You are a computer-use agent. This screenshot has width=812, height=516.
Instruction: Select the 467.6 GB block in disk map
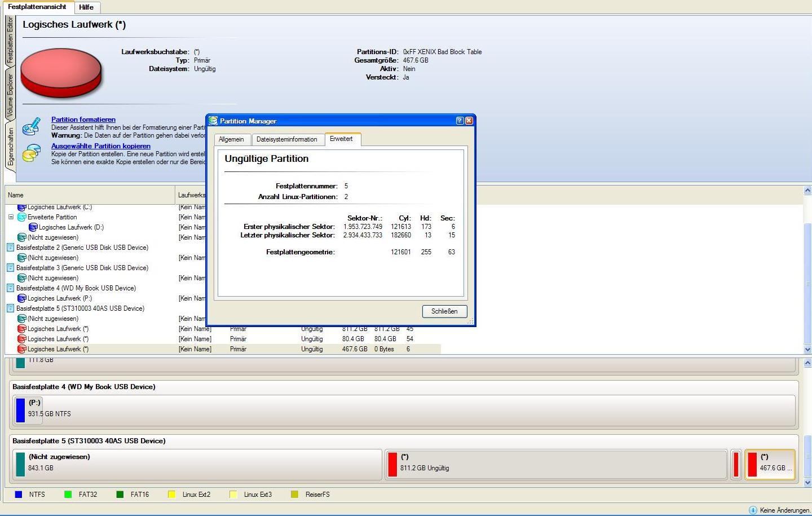coord(770,465)
